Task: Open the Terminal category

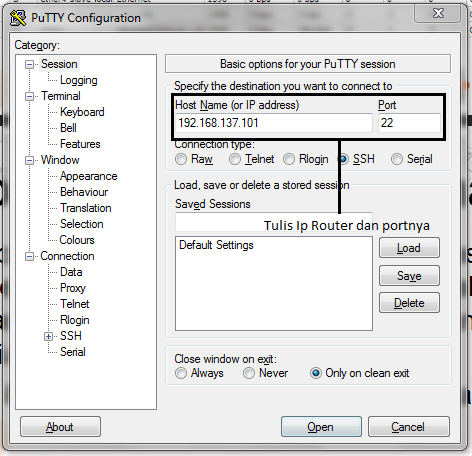Action: [61, 96]
